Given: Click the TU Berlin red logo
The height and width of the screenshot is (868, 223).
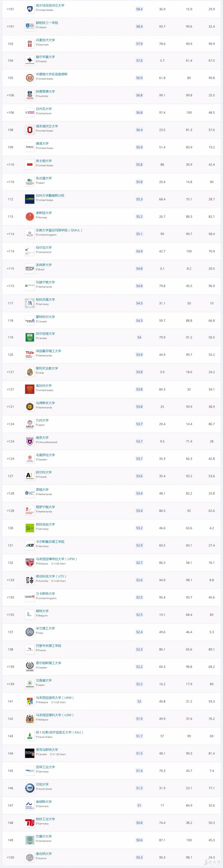Looking at the screenshot, I should click(x=30, y=823).
